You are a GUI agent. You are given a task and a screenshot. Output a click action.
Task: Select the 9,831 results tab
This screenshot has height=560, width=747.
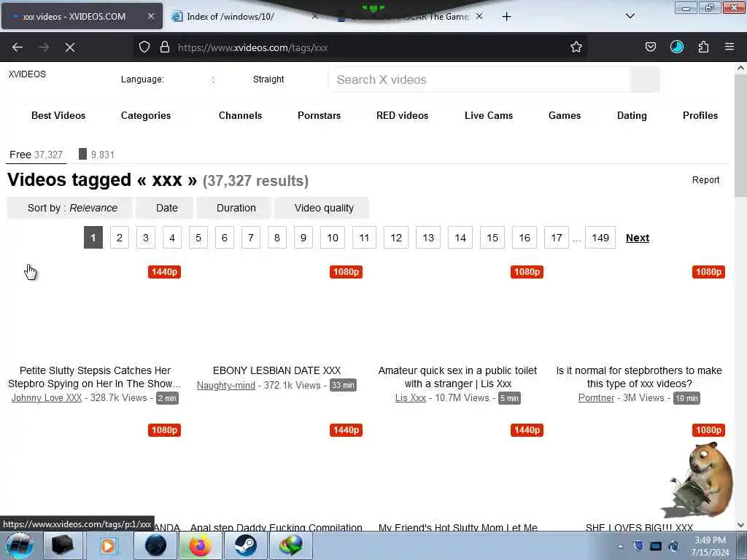96,155
